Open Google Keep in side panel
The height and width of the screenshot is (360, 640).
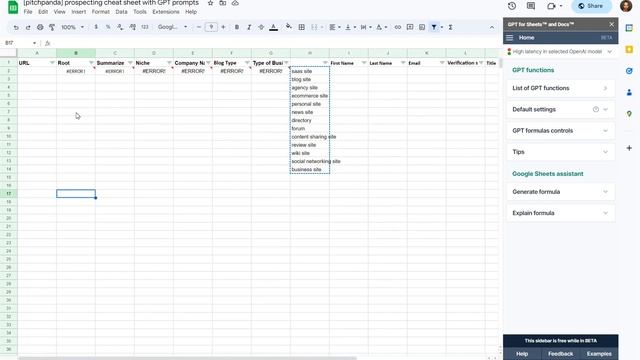point(629,49)
